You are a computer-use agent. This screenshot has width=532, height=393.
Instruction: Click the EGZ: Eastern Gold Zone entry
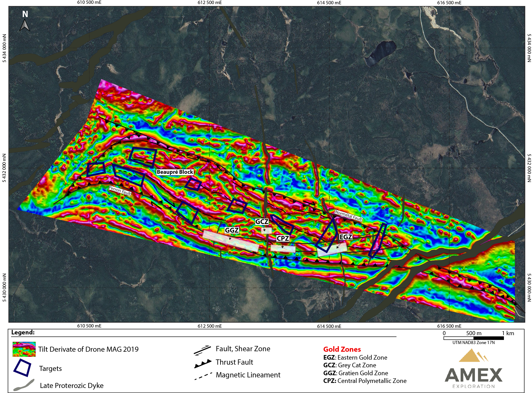point(355,357)
